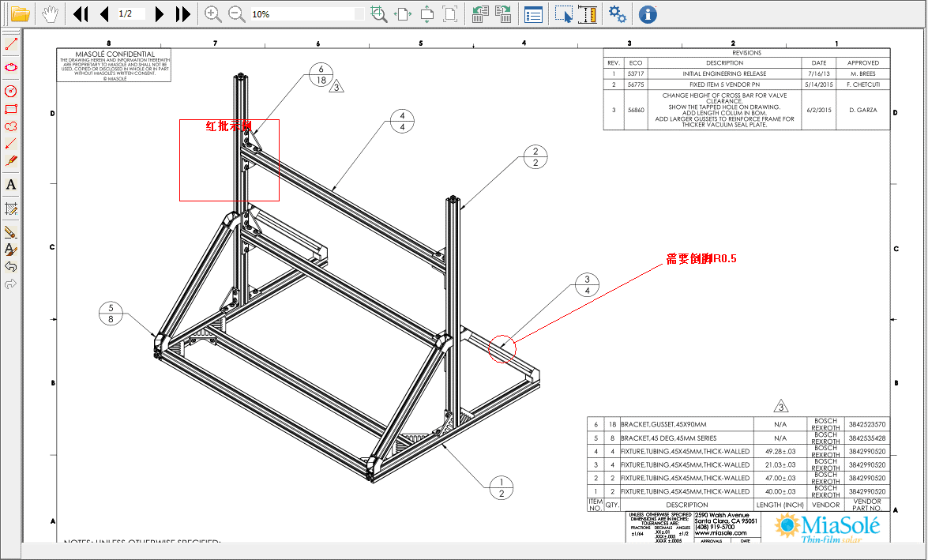
Task: Select the red Arrow markup tool
Action: [10, 143]
